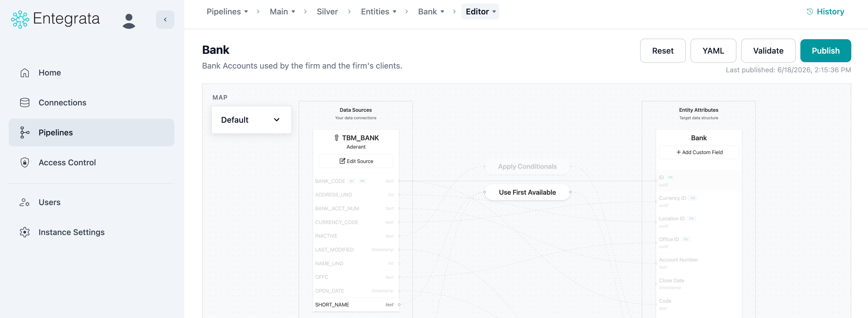This screenshot has width=868, height=318.
Task: Click the Instance Settings gear icon
Action: point(24,232)
